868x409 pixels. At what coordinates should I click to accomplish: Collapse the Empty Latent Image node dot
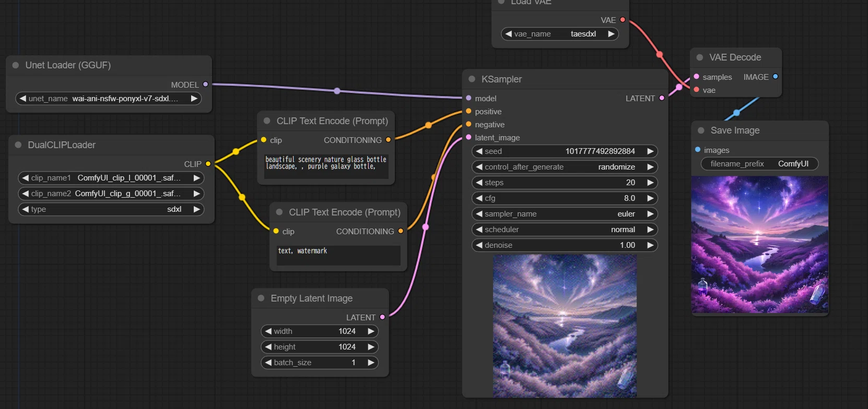coord(261,298)
